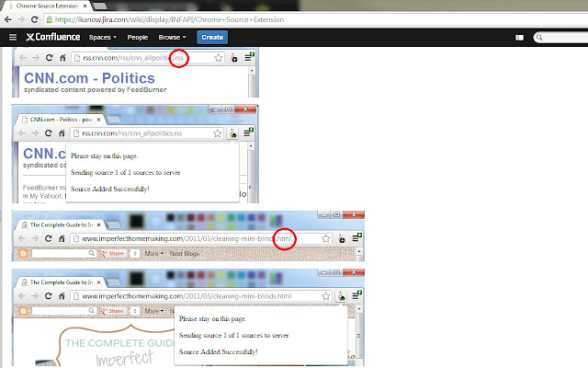This screenshot has width=588, height=368.
Task: Click the home icon in the CNN popup screenshot
Action: (62, 133)
